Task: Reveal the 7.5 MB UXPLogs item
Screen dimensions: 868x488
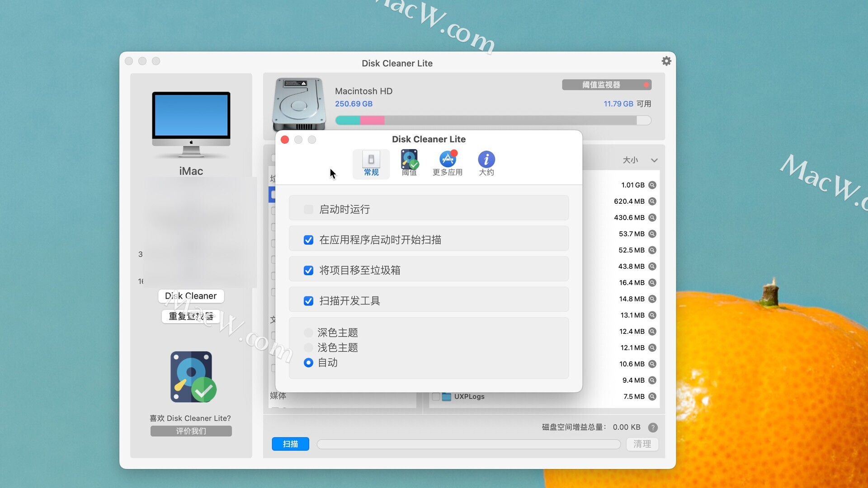Action: pyautogui.click(x=652, y=397)
